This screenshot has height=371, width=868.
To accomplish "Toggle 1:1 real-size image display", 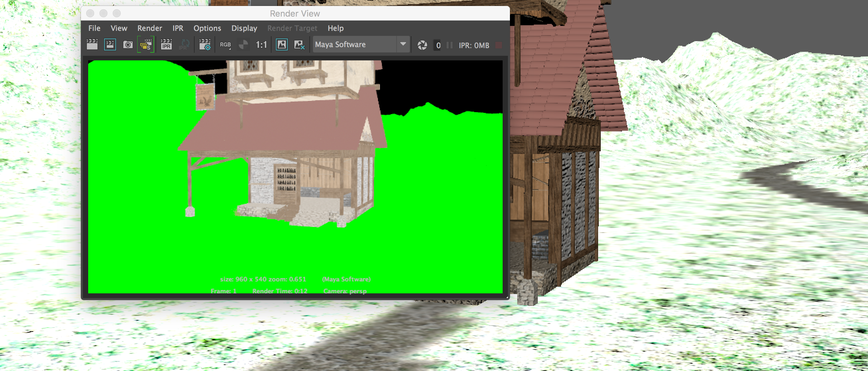I will (x=262, y=44).
